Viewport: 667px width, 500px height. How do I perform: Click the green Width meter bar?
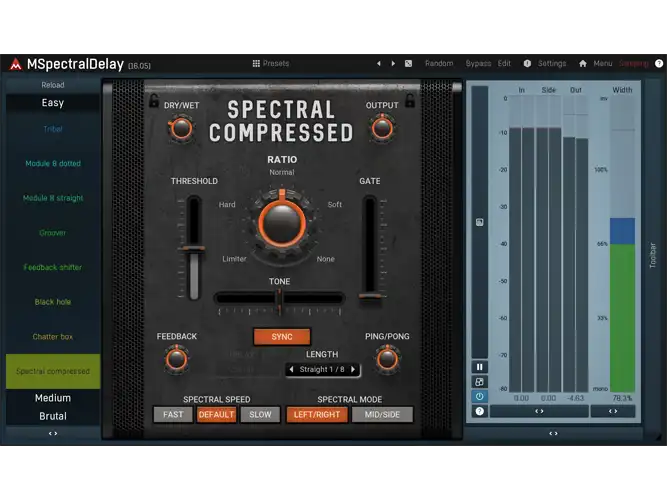click(622, 317)
